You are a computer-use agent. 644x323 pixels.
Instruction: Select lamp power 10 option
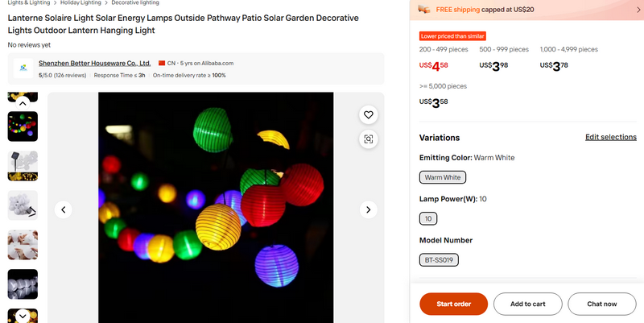click(428, 218)
